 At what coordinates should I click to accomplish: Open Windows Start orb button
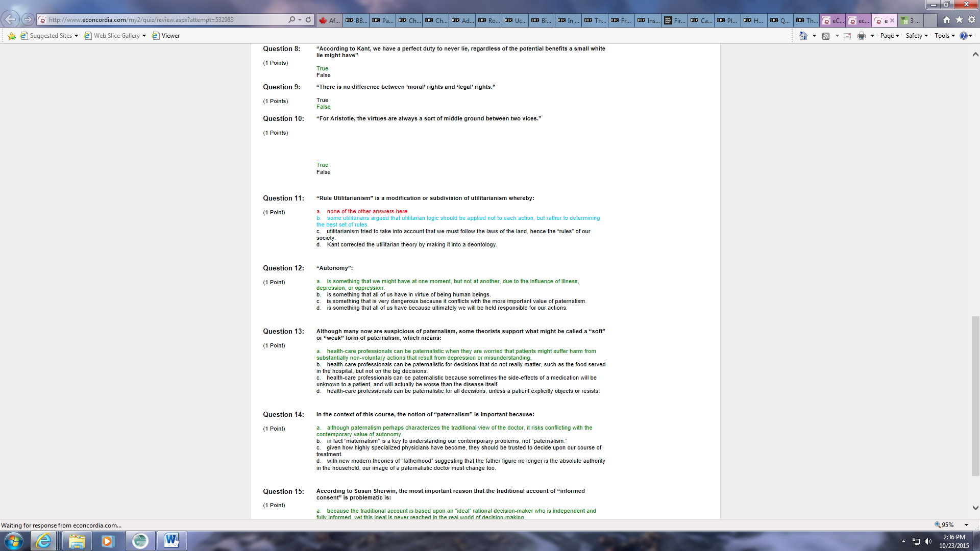(x=14, y=540)
